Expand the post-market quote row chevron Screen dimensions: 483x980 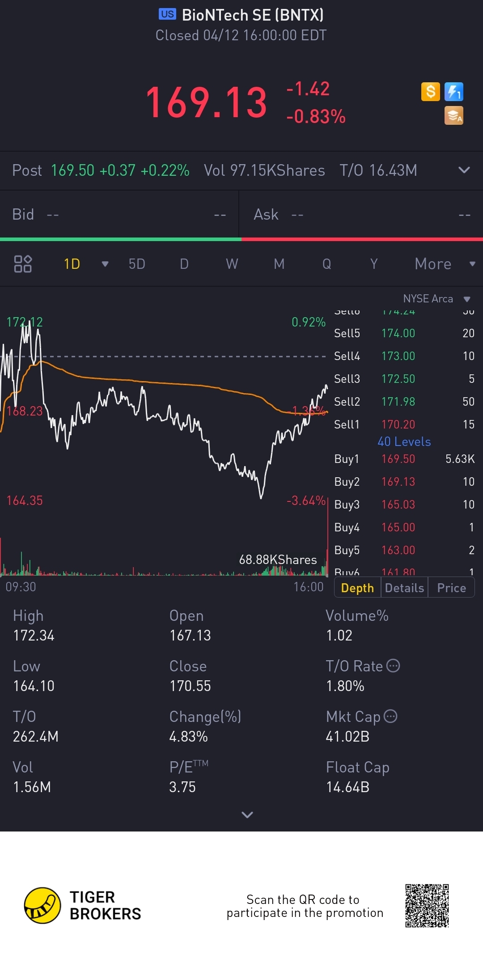464,170
